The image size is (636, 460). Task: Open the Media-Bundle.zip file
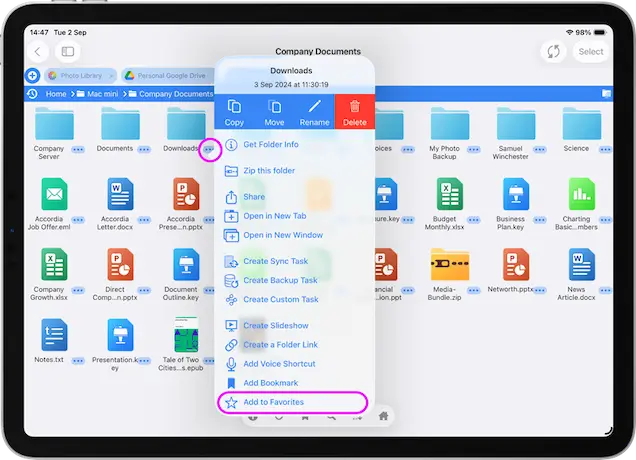450,265
